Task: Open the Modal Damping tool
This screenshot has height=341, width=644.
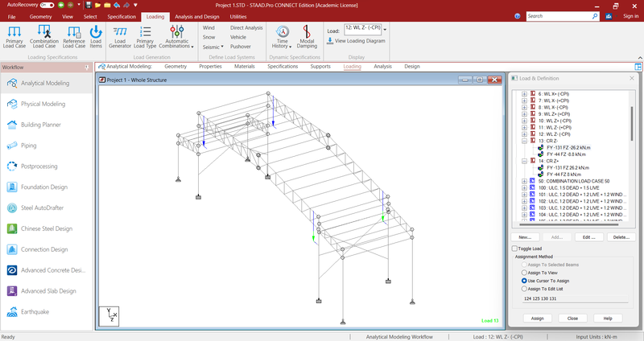Action: (307, 37)
